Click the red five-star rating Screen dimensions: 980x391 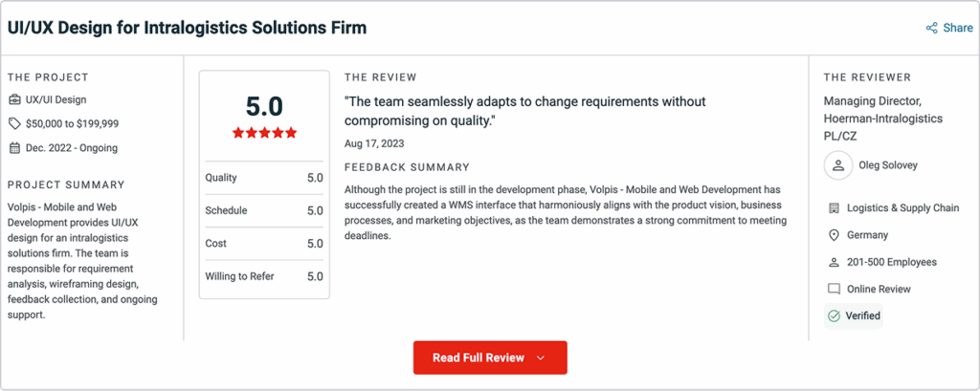(x=264, y=133)
